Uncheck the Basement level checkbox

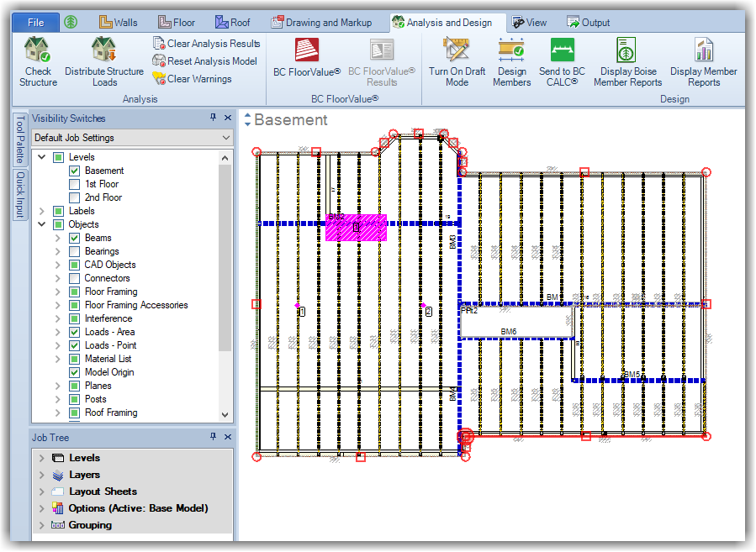coord(75,171)
